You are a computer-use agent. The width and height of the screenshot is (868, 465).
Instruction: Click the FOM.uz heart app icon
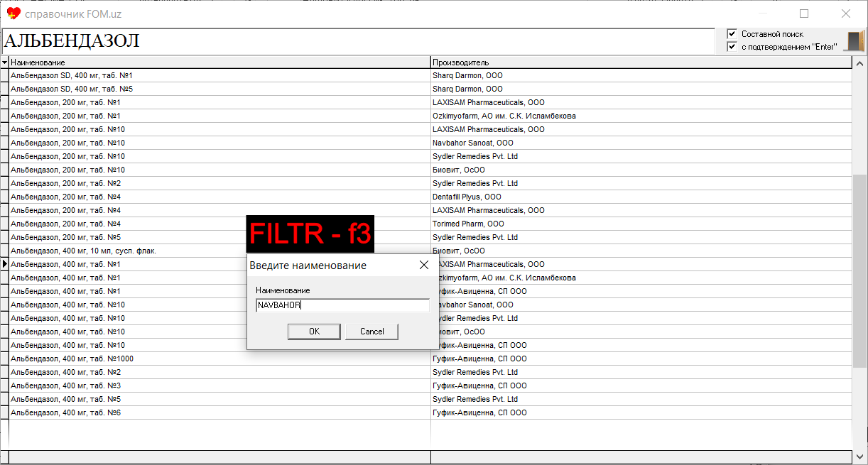coord(13,13)
